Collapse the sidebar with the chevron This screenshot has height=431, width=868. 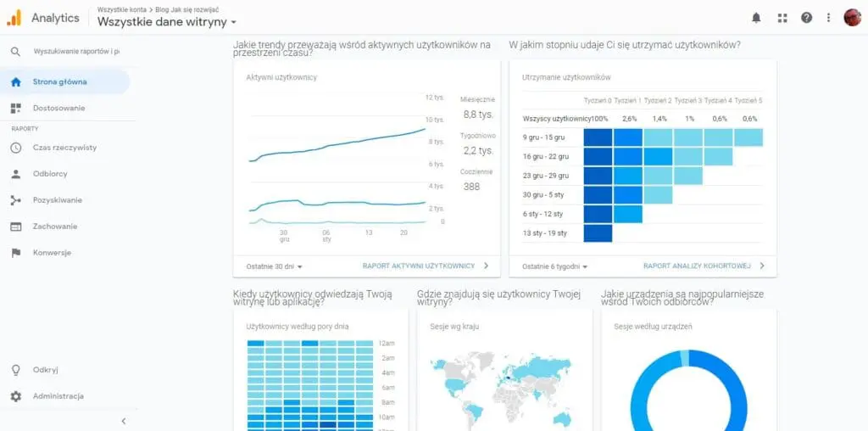[x=124, y=421]
